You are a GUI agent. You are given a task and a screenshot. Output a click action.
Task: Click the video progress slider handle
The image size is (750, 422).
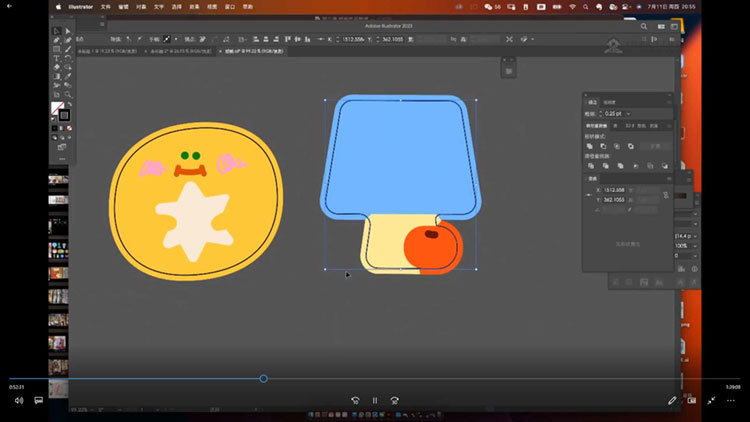263,379
